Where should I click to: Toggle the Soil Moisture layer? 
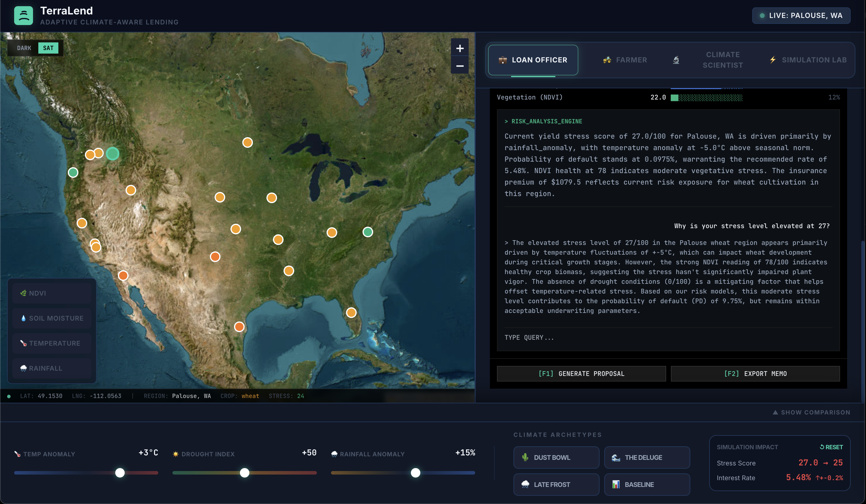(x=52, y=318)
